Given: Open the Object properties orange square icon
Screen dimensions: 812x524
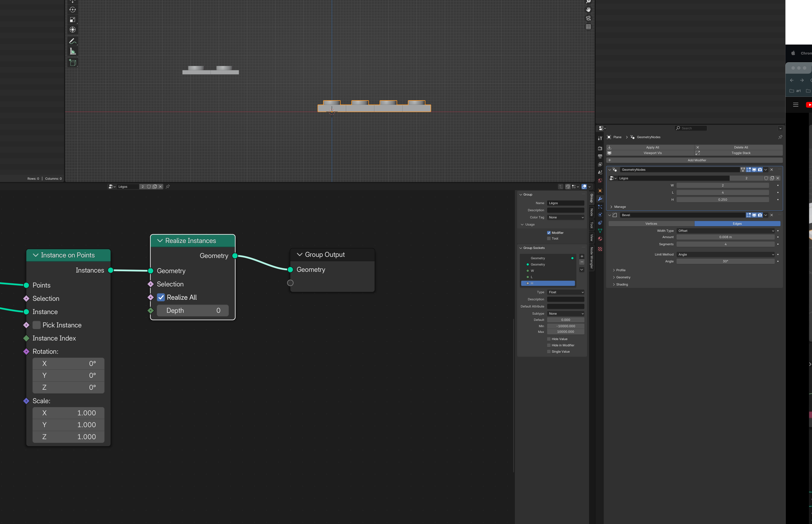Looking at the screenshot, I should [x=600, y=191].
